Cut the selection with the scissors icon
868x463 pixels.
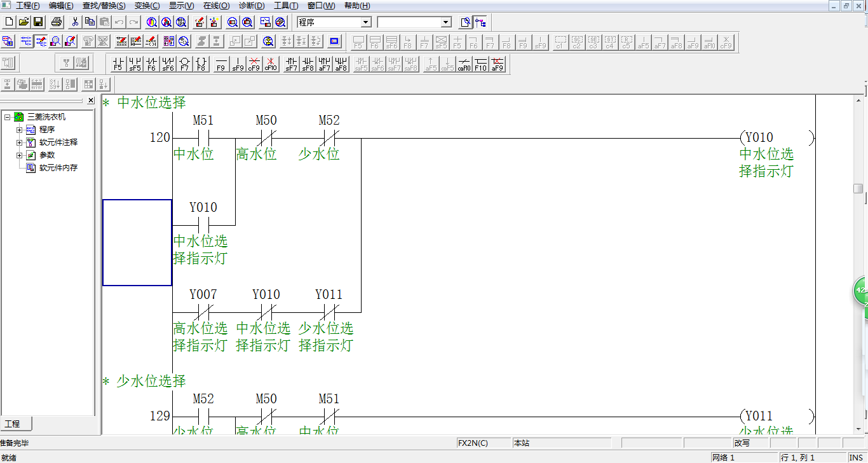(76, 22)
